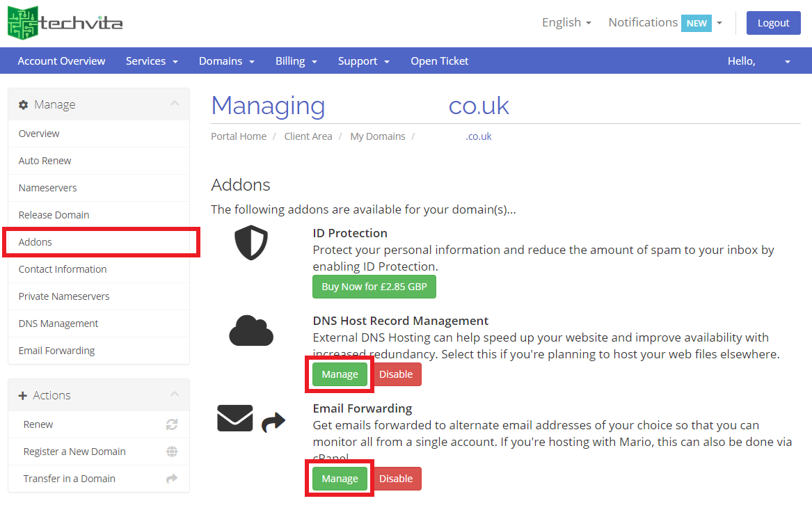
Task: Click Buy Now for £2.85 GBP button
Action: [x=374, y=287]
